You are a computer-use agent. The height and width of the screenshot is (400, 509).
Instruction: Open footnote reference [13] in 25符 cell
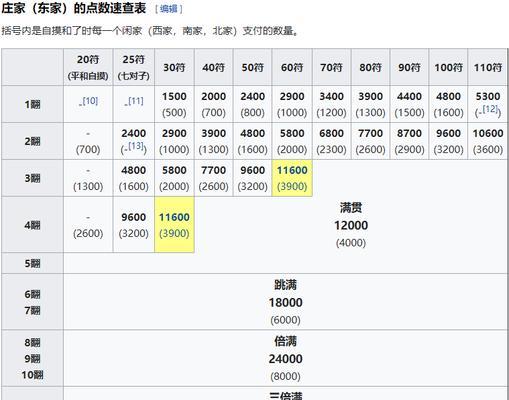click(x=136, y=146)
